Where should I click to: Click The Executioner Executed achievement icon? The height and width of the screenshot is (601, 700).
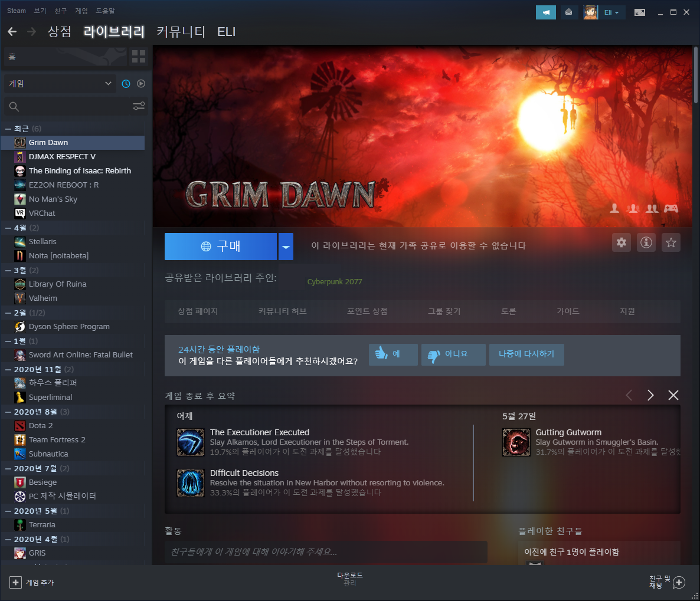coord(191,442)
